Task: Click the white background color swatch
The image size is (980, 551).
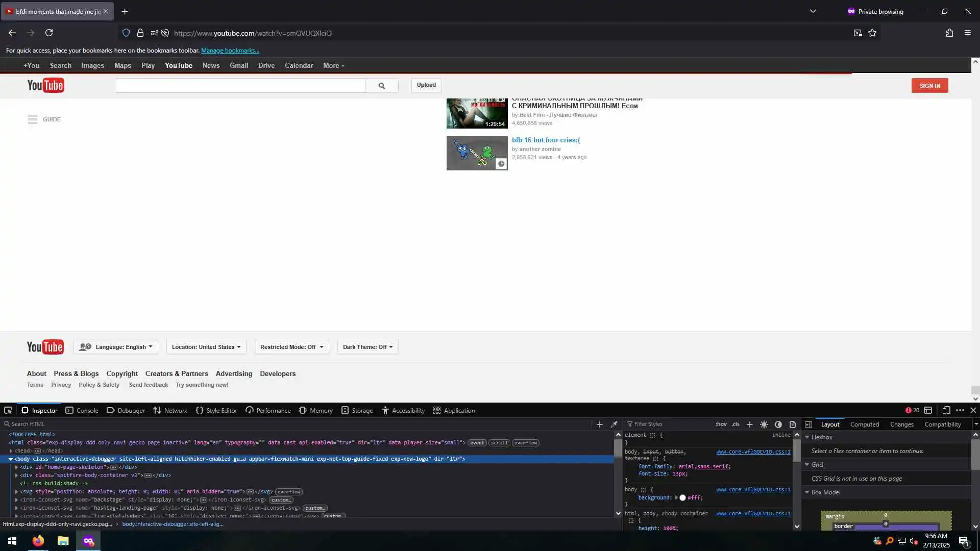Action: [x=682, y=497]
